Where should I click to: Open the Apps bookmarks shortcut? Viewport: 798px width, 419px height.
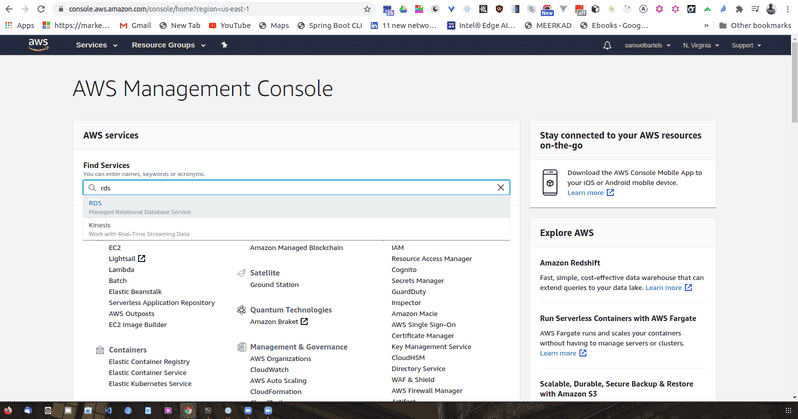[x=19, y=25]
